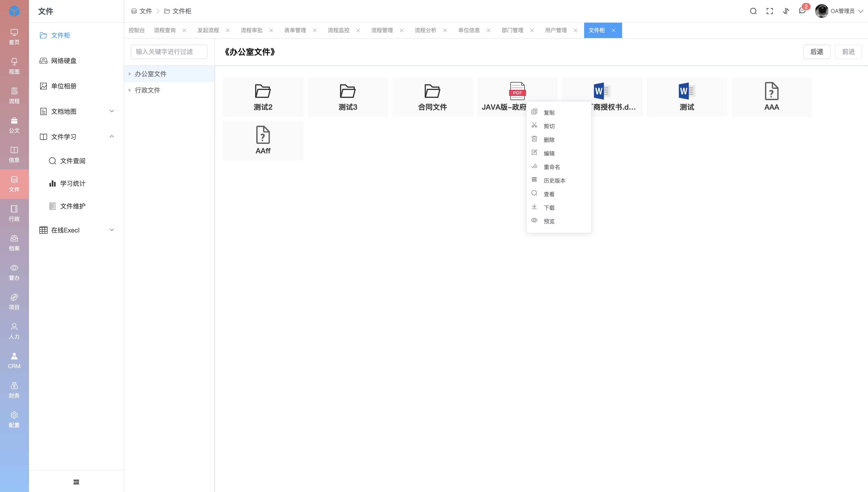Open 学习统计 submenu item
This screenshot has width=868, height=492.
[x=76, y=183]
